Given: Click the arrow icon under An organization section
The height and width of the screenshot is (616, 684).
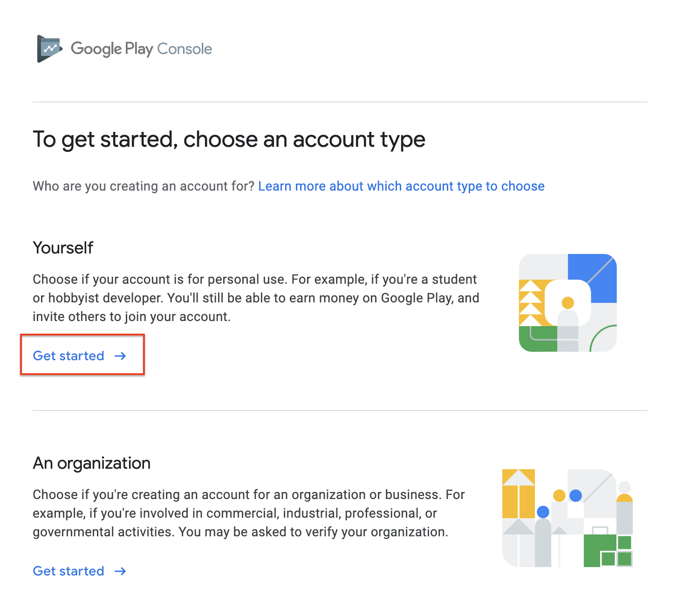Looking at the screenshot, I should pos(121,571).
